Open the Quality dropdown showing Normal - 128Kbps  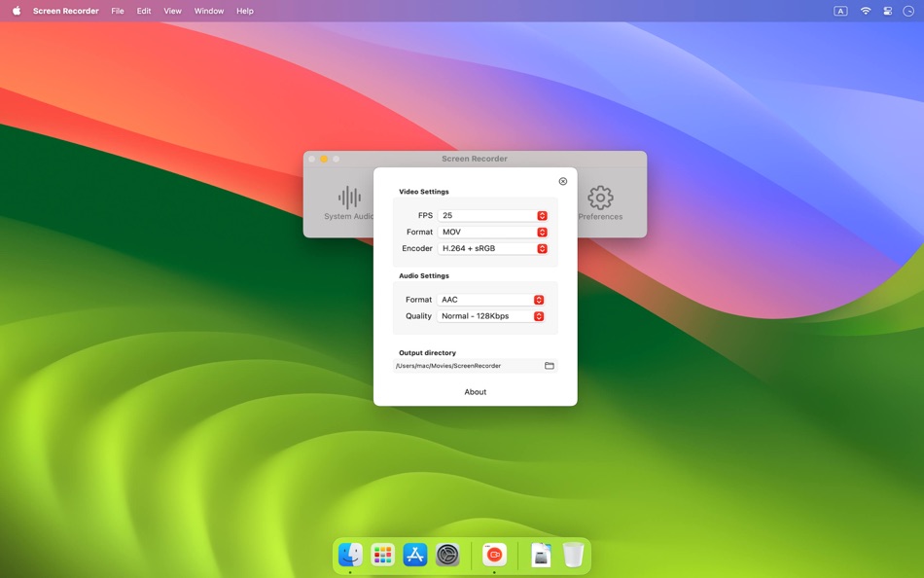point(490,316)
